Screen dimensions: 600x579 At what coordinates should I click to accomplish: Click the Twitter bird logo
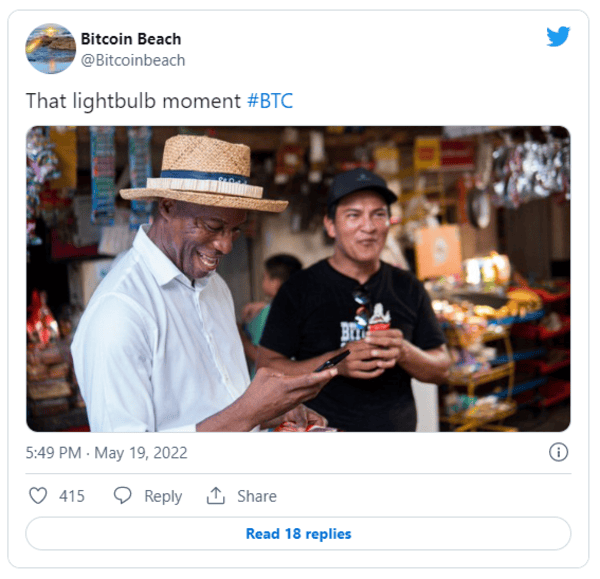(x=558, y=37)
